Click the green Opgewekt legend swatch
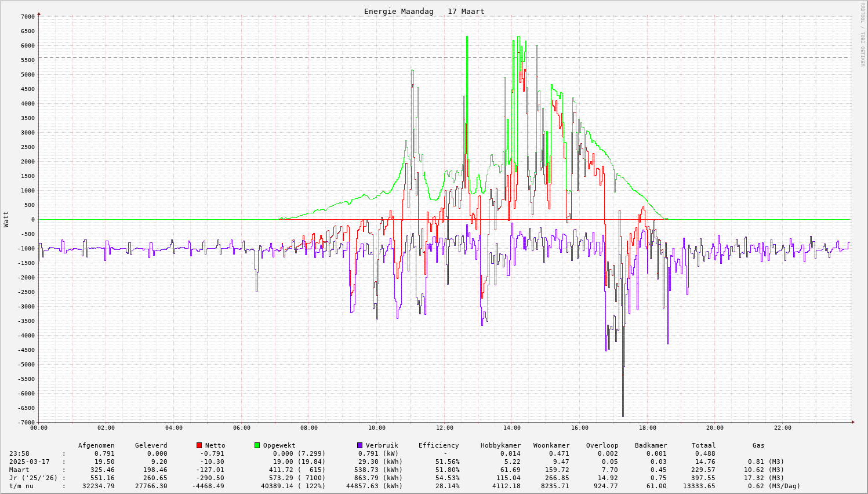 click(x=257, y=445)
